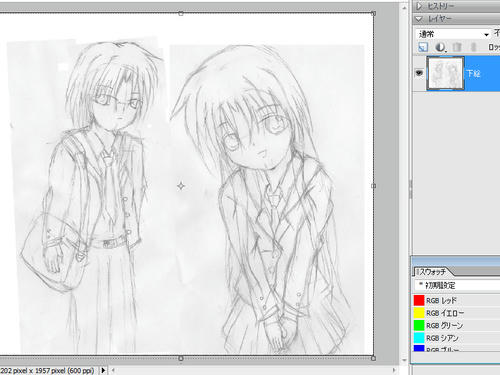This screenshot has width=500, height=375.
Task: Click the delete layer trash icon
Action: click(x=457, y=47)
